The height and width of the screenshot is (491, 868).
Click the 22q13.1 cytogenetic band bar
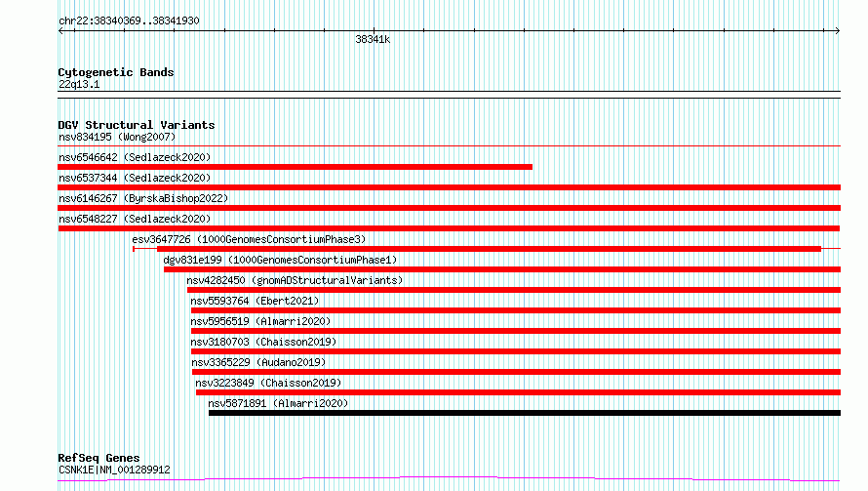pyautogui.click(x=449, y=95)
